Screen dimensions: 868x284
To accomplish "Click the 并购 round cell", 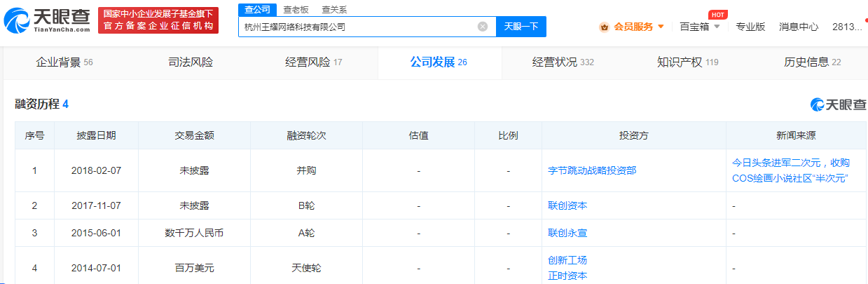I will tap(306, 170).
